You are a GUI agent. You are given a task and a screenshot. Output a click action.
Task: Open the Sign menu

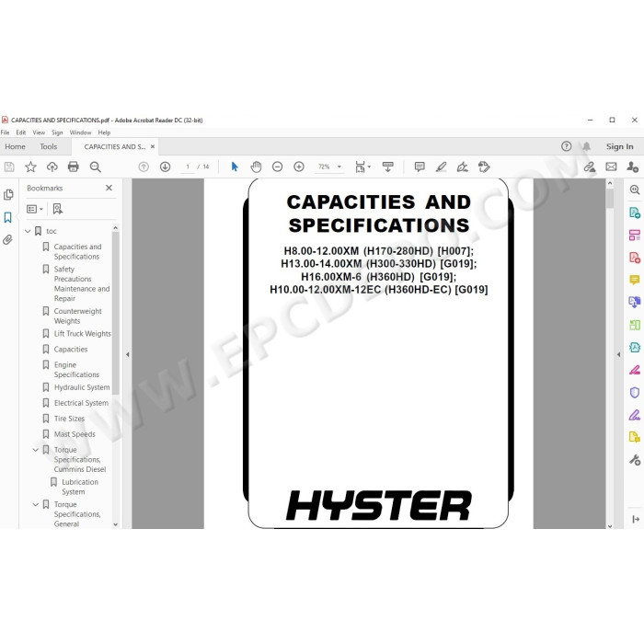pos(57,132)
